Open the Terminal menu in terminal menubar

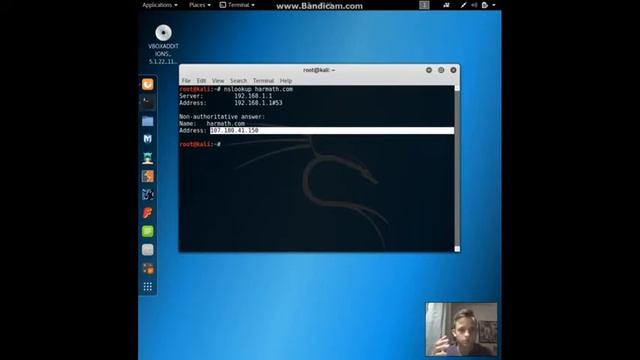coord(263,81)
